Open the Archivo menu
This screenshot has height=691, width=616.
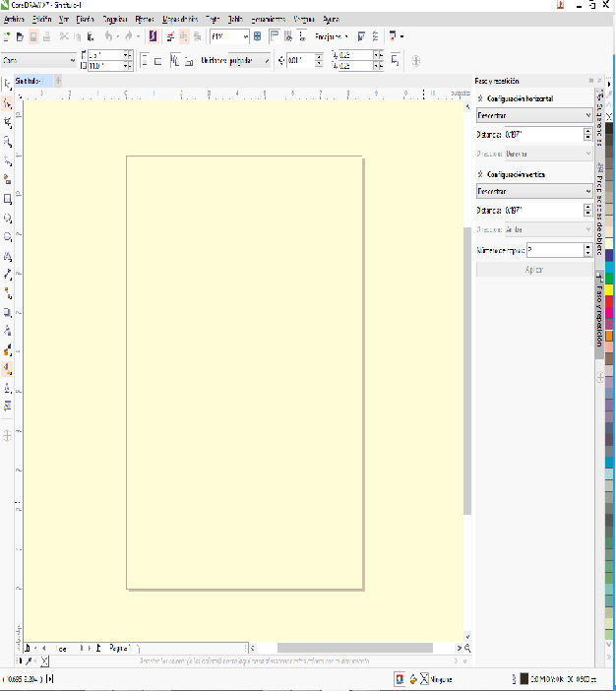coord(15,19)
